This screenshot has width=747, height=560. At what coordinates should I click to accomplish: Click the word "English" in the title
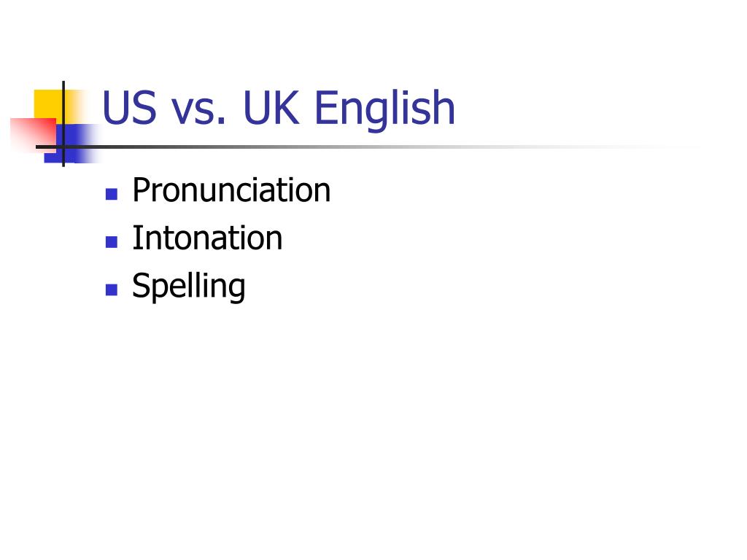click(x=385, y=109)
